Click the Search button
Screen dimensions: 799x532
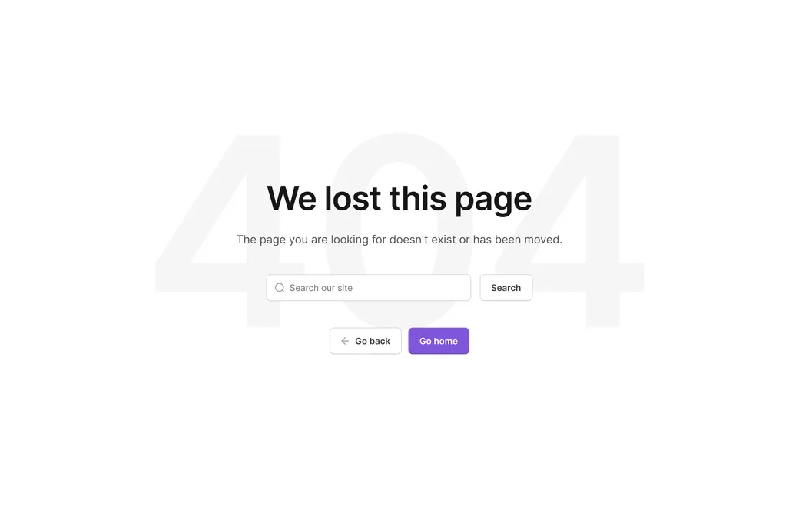[x=506, y=288]
